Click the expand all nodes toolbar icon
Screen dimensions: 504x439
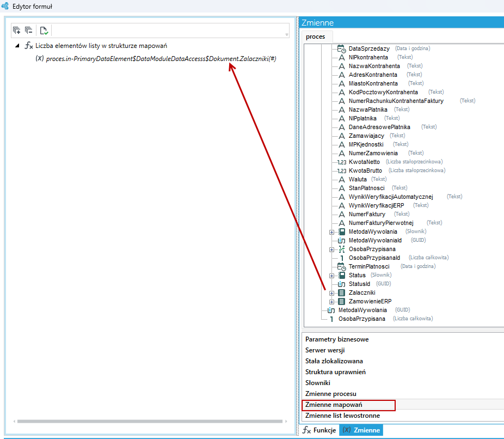pyautogui.click(x=16, y=31)
